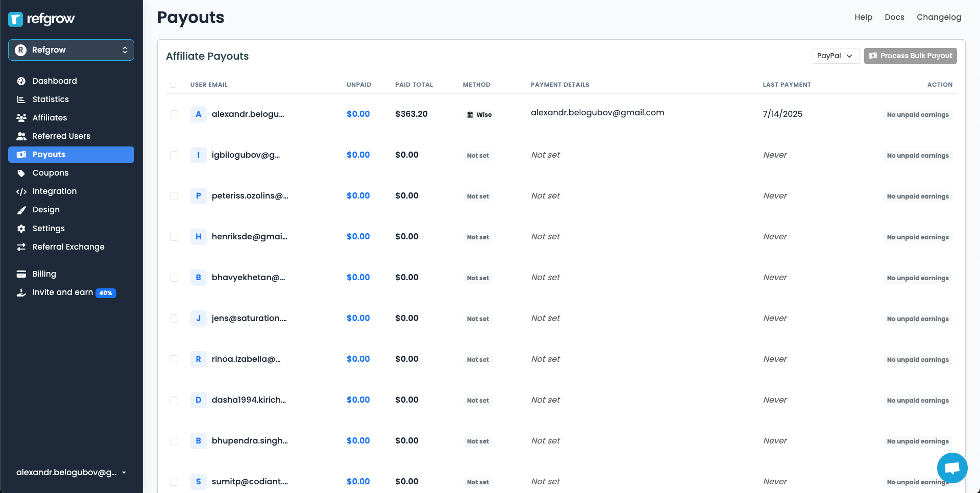Image resolution: width=980 pixels, height=493 pixels.
Task: Click the $363.20 paid total value
Action: point(411,114)
